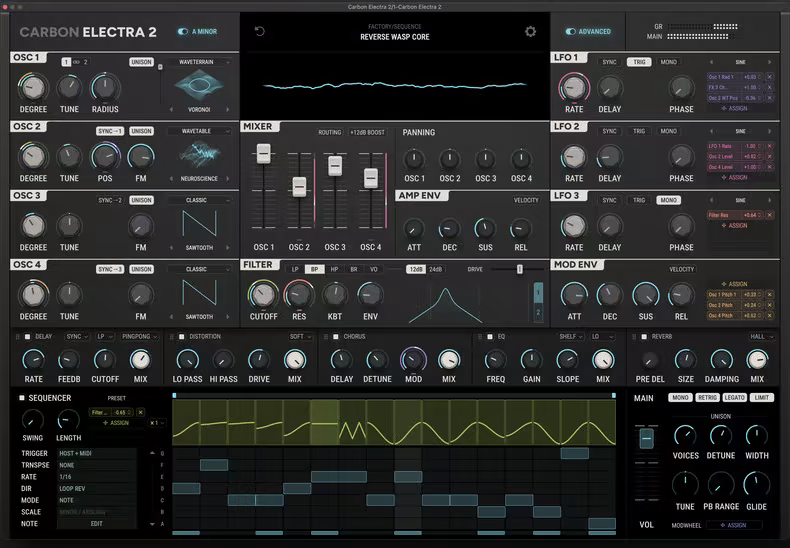Select the VO filter type tab
Screen dimensions: 790x548
373,269
